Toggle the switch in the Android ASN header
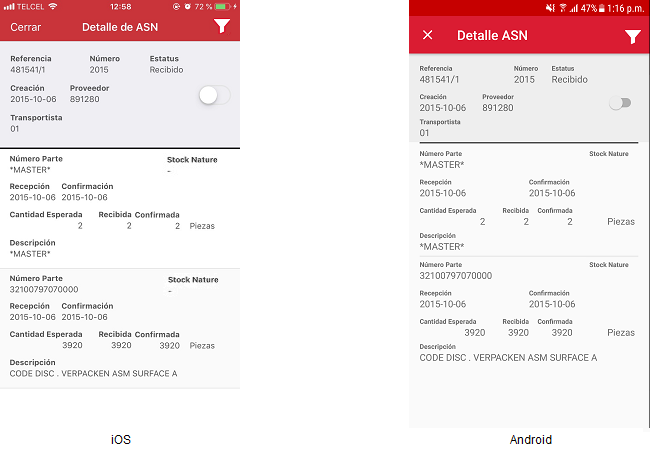The height and width of the screenshot is (450, 650). pyautogui.click(x=621, y=103)
